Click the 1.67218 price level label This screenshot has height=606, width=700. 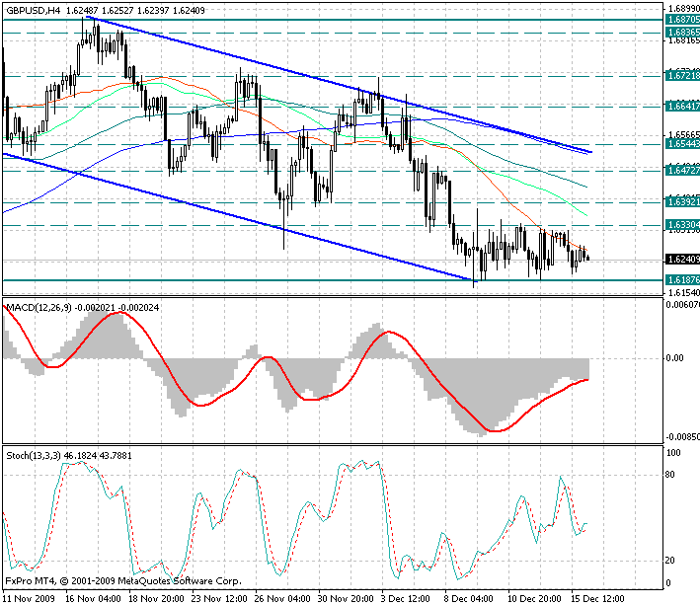[682, 75]
